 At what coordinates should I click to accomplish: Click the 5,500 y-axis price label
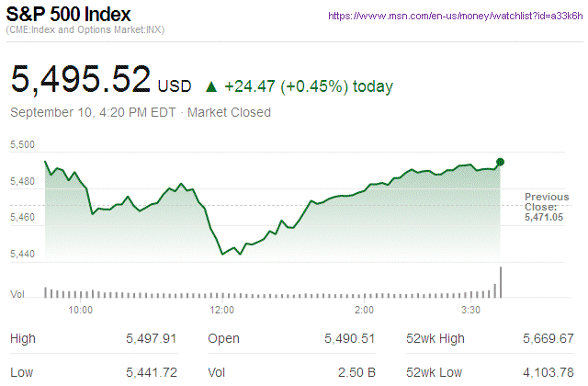tap(22, 145)
